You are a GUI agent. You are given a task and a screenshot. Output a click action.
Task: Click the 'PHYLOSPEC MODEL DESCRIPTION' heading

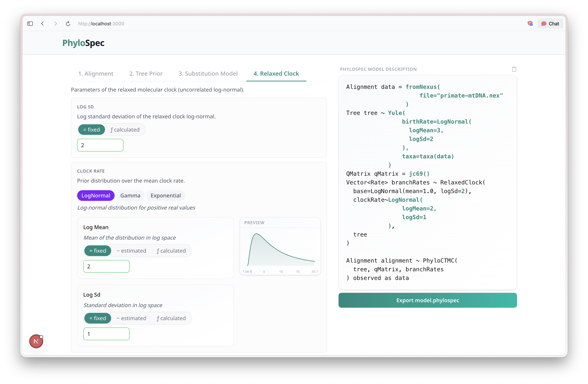click(378, 69)
